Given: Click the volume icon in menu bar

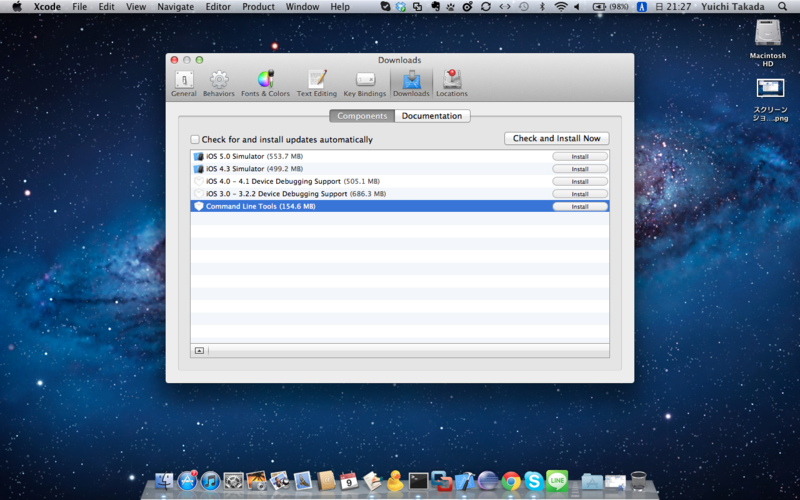Looking at the screenshot, I should (577, 7).
